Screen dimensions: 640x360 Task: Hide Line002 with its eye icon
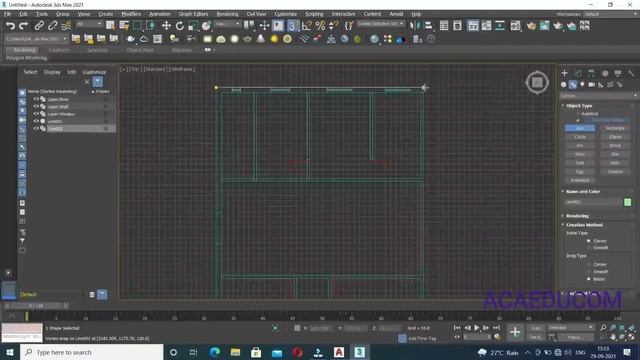36,129
